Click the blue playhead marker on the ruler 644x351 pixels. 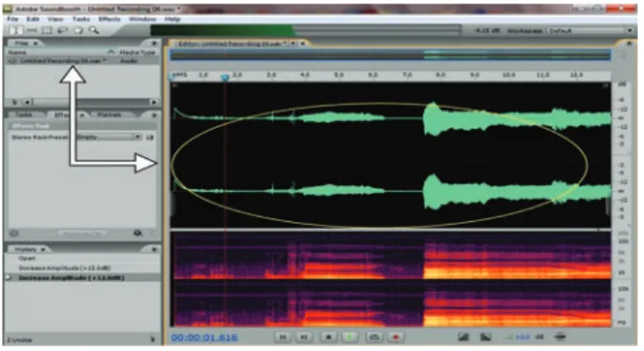pyautogui.click(x=225, y=77)
